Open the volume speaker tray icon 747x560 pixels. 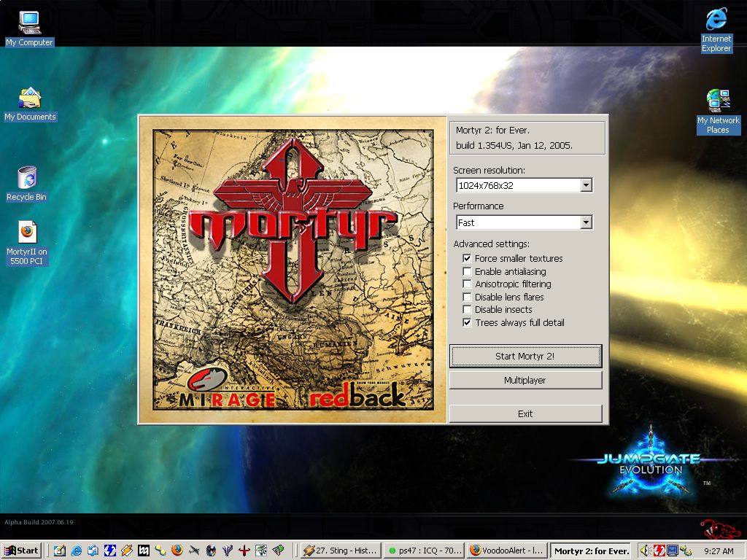click(645, 551)
